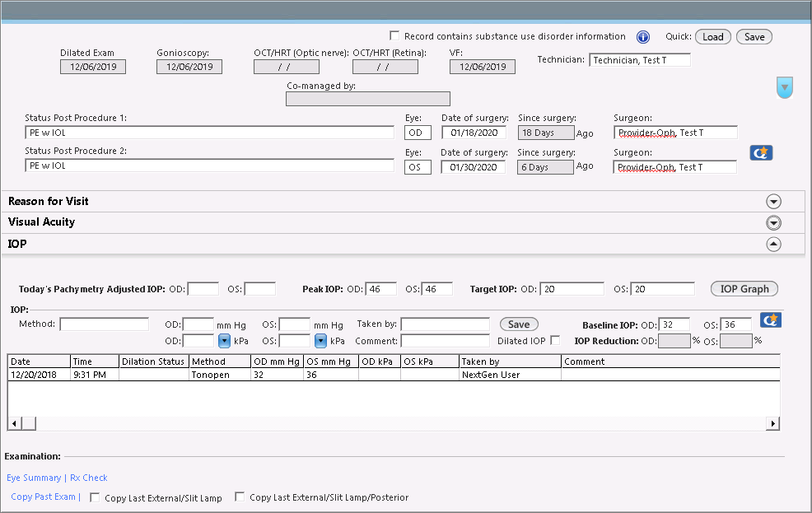Click the Surgeon field for Procedure 2

click(674, 167)
